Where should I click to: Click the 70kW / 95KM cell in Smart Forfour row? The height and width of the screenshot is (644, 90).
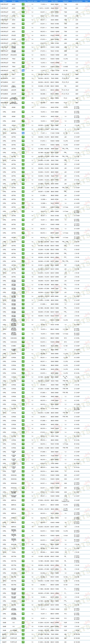55,634
